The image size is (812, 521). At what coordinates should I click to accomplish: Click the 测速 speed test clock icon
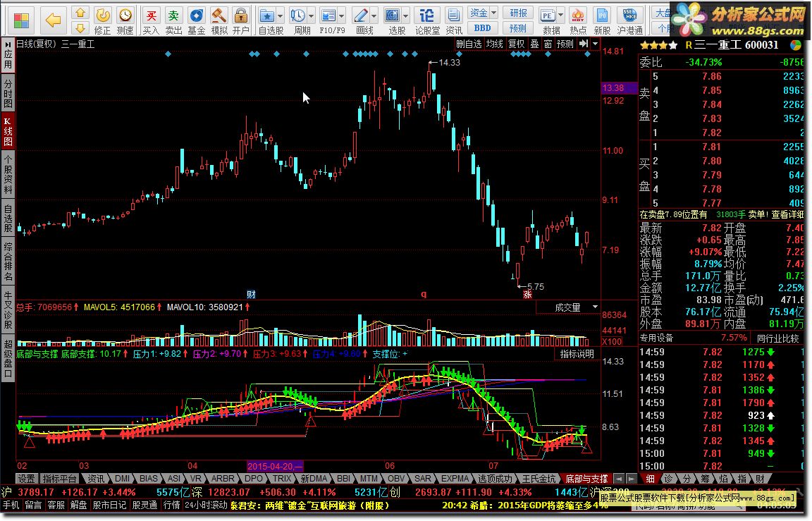pos(125,20)
